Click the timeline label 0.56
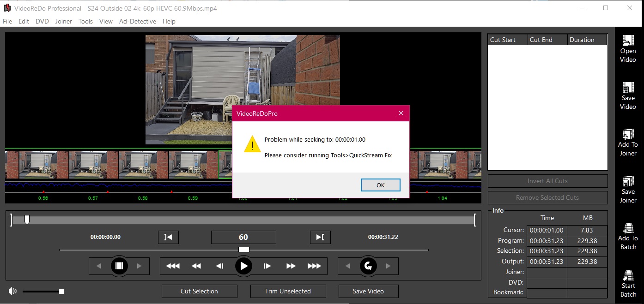This screenshot has width=644, height=304. (43, 198)
